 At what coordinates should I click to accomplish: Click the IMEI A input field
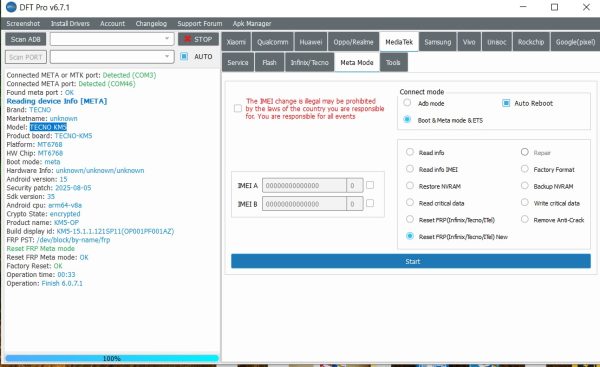pyautogui.click(x=304, y=186)
